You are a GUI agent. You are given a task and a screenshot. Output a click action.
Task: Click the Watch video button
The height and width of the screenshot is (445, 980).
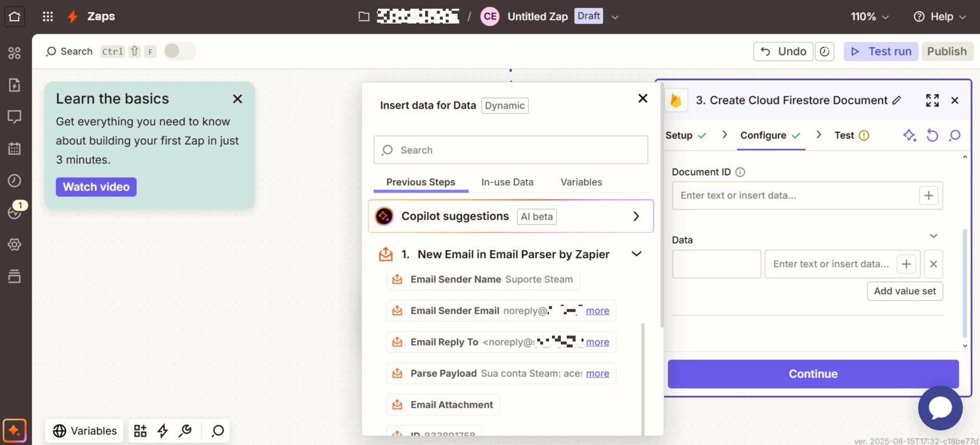point(96,187)
